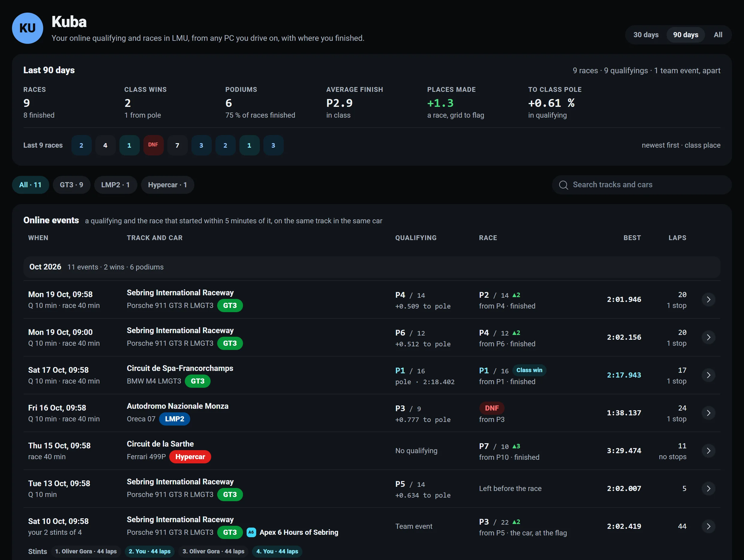This screenshot has height=560, width=744.
Task: Filter events by GT3 class
Action: (71, 185)
